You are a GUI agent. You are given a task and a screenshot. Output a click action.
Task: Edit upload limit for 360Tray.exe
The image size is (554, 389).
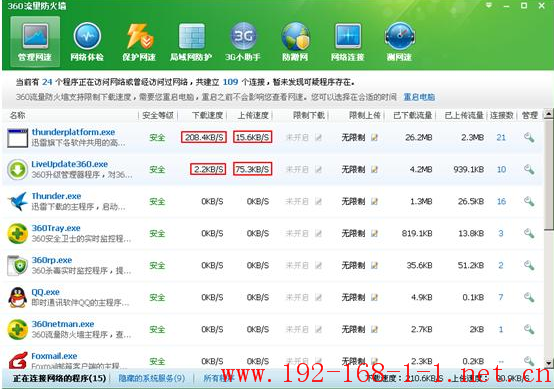374,234
